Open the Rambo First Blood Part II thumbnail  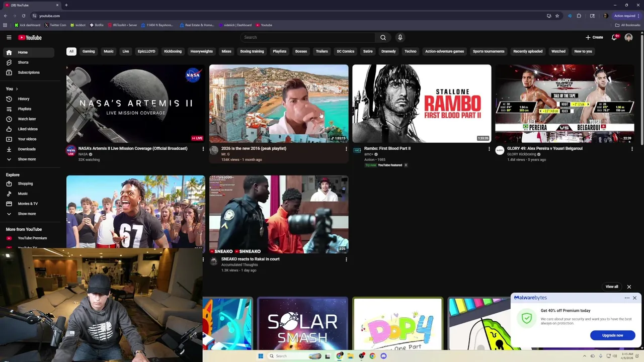(x=422, y=104)
